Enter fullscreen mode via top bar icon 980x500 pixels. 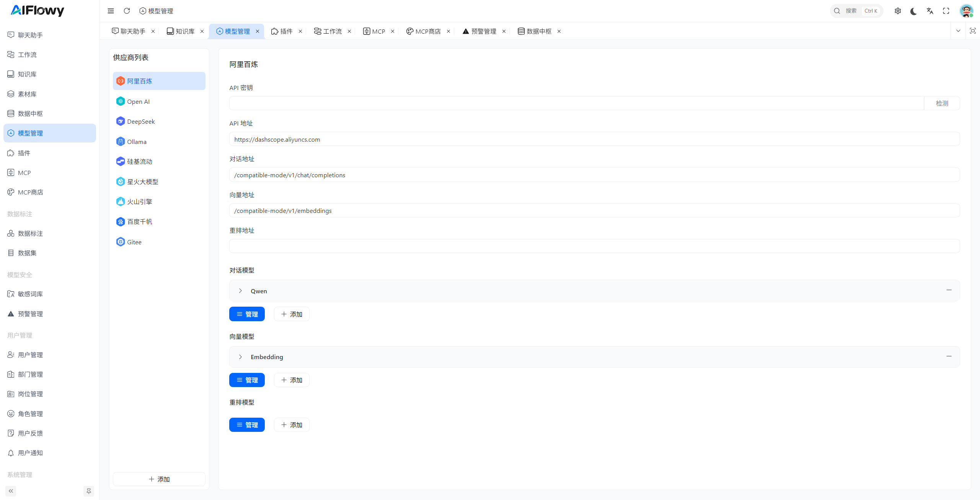[x=946, y=11]
